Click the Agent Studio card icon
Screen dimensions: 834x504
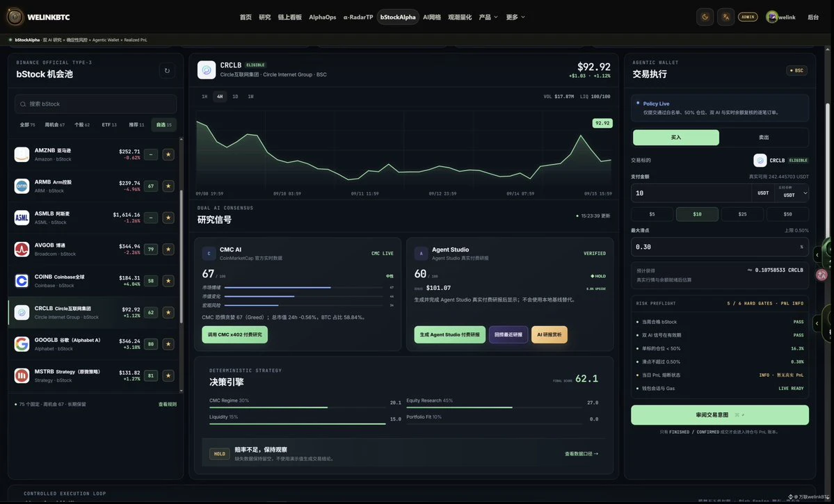tap(422, 253)
